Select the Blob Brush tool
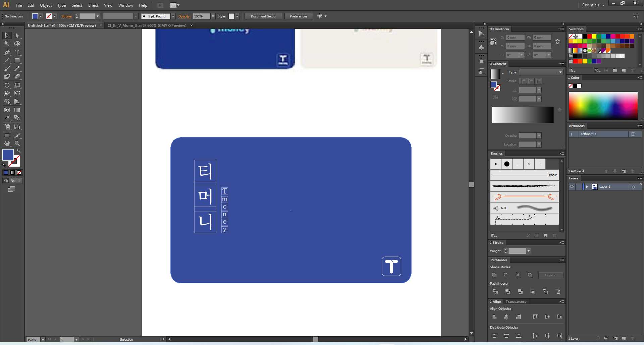 click(7, 76)
